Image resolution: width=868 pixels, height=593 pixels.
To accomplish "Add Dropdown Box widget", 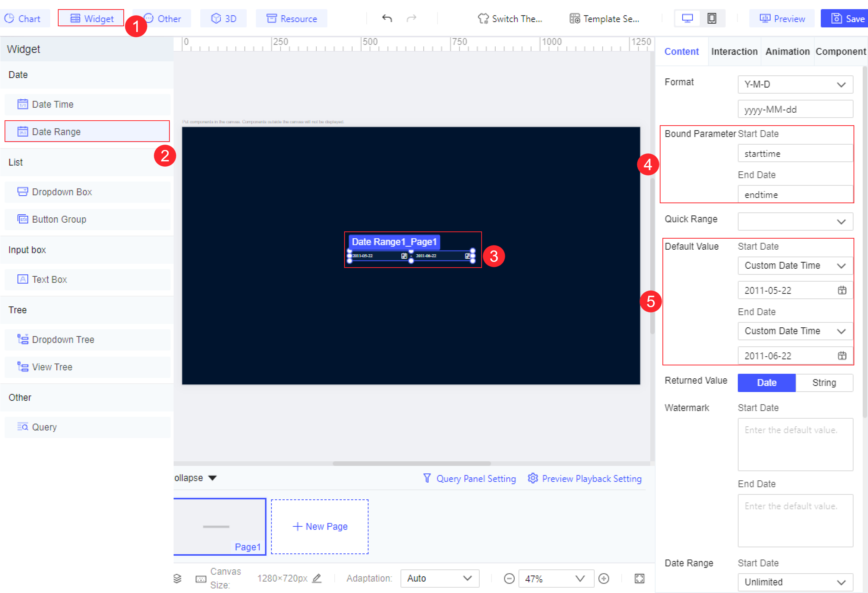I will click(87, 192).
